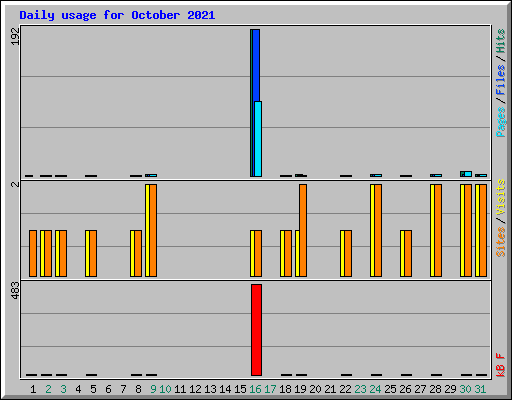Click green day label 17 on the x-axis
This screenshot has width=512, height=400.
tap(270, 389)
